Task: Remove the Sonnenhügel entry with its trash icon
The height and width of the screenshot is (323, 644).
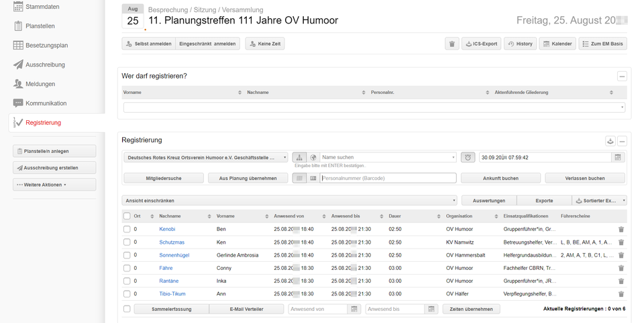Action: tap(621, 255)
